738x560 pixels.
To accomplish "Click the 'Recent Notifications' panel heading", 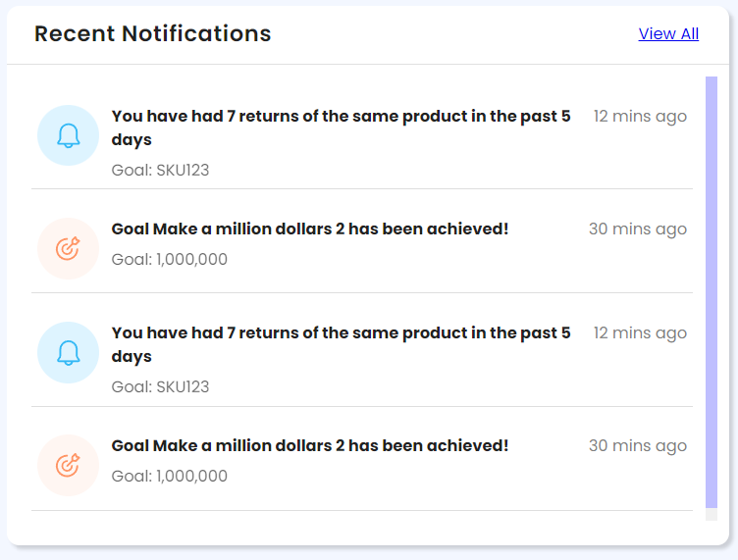I will [x=152, y=34].
